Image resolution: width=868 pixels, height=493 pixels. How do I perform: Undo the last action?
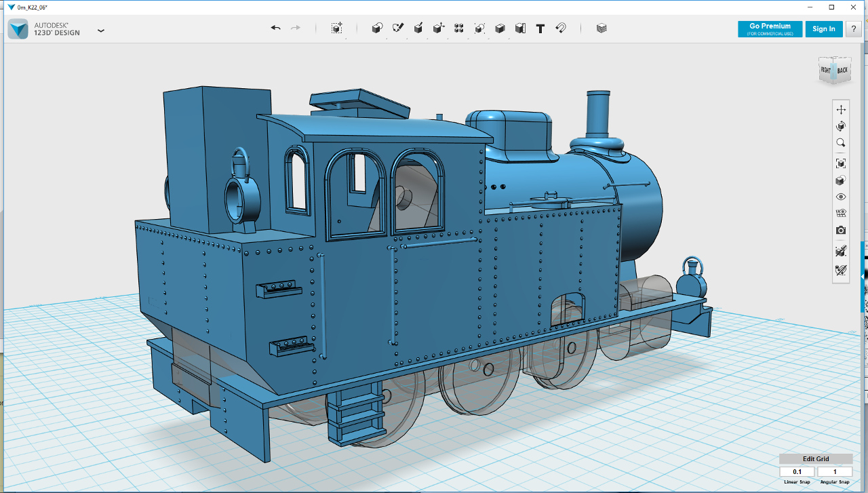tap(276, 28)
